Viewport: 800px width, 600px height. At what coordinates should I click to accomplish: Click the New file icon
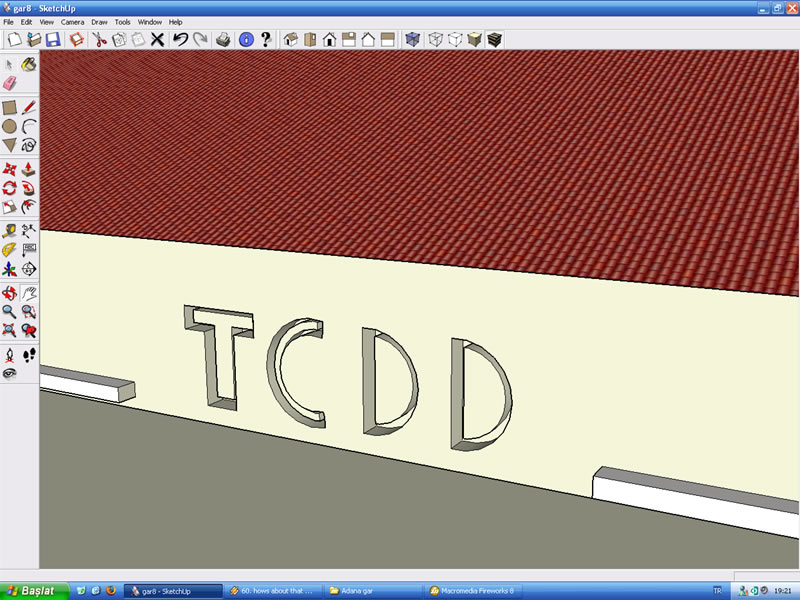14,39
